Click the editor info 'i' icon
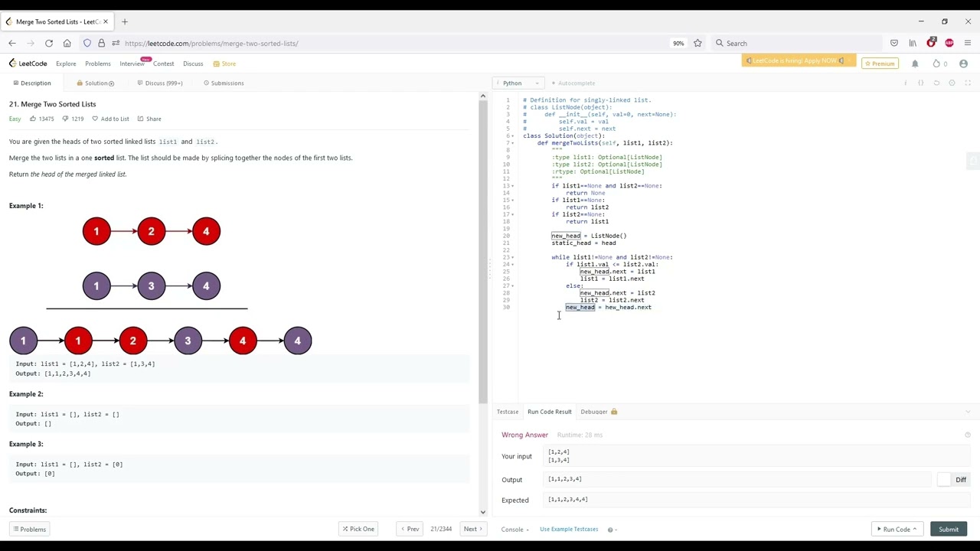 (905, 83)
